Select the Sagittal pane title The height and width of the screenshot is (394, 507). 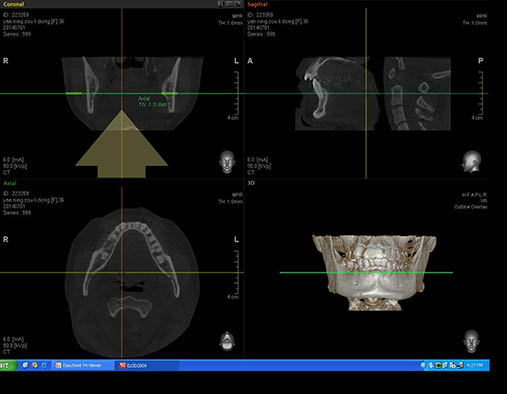(257, 4)
